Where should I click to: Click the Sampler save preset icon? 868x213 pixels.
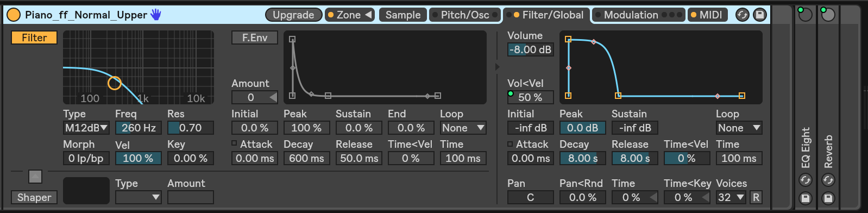tap(760, 15)
